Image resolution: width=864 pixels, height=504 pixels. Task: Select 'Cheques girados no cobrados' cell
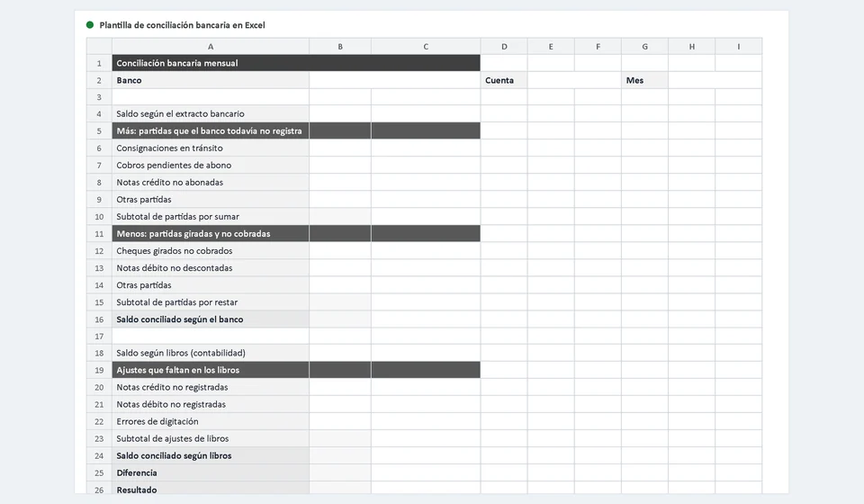click(211, 250)
